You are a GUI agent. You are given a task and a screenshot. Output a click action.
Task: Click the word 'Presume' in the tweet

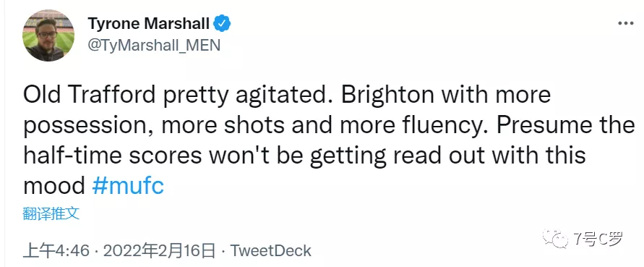543,125
